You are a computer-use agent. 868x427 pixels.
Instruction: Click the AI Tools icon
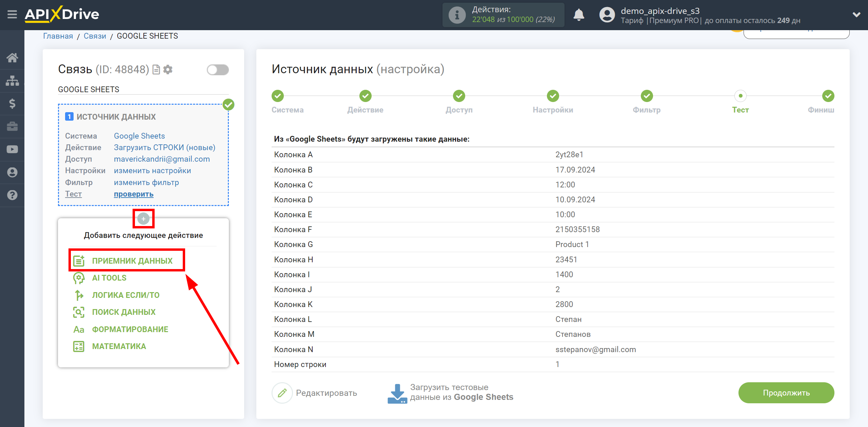(79, 278)
